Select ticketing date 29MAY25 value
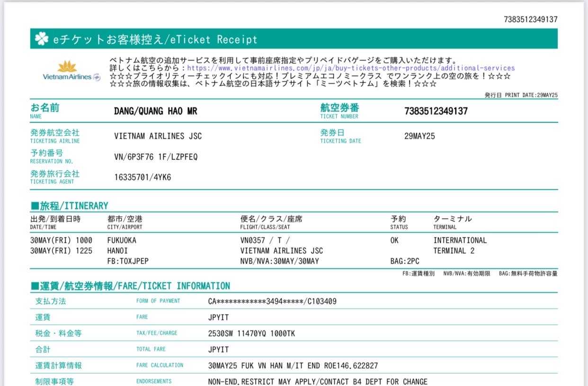 (x=419, y=136)
